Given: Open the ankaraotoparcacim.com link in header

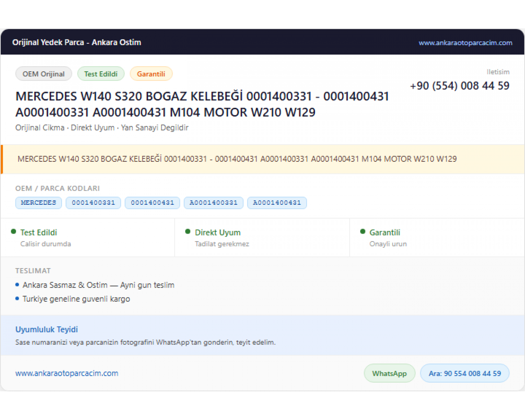Looking at the screenshot, I should tap(465, 43).
